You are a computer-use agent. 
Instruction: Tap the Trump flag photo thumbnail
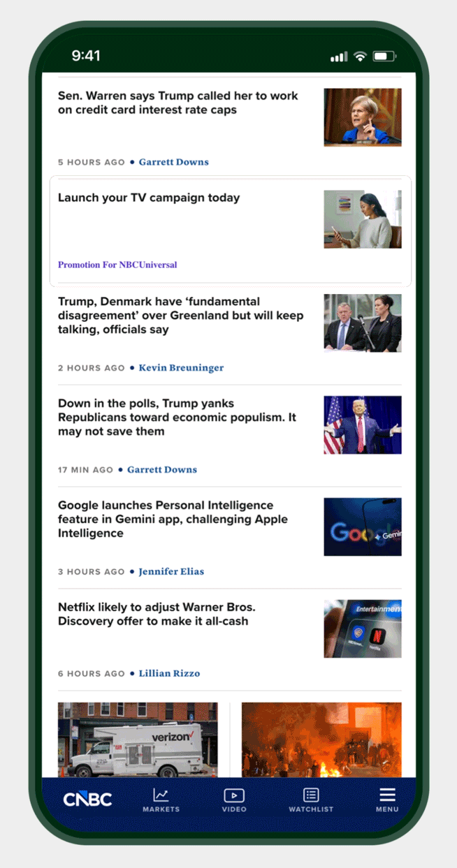click(363, 425)
